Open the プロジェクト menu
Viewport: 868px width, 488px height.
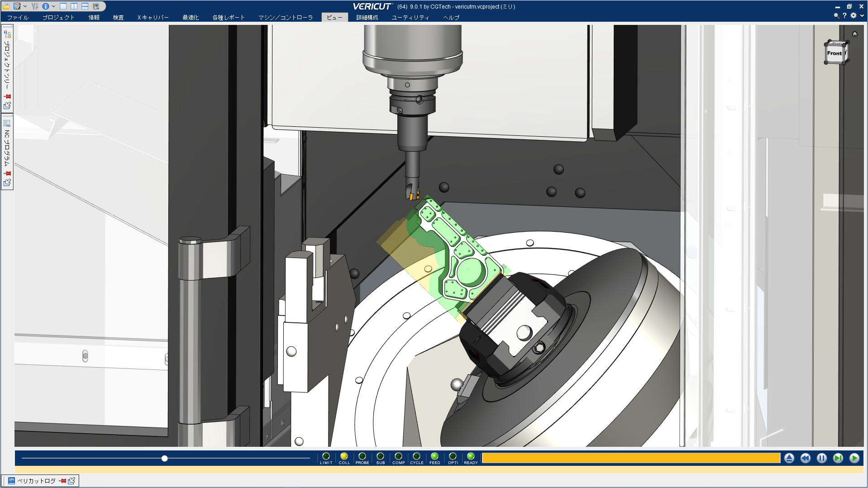58,18
